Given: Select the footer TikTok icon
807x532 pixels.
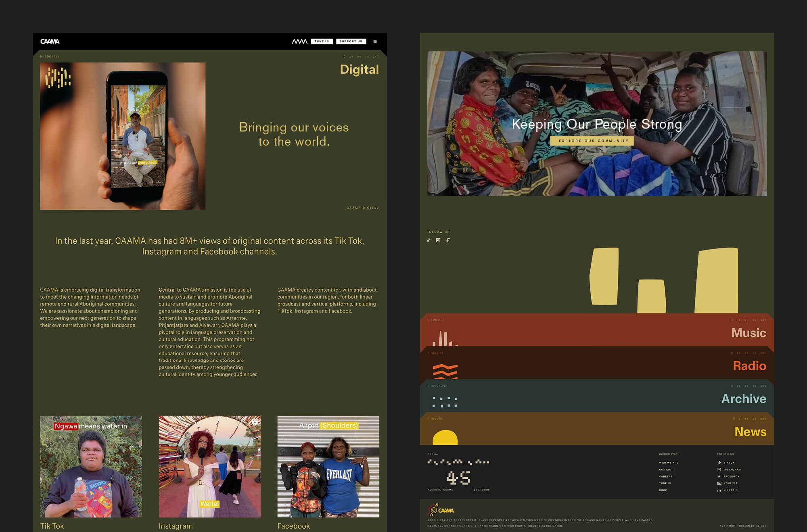Looking at the screenshot, I should [719, 463].
